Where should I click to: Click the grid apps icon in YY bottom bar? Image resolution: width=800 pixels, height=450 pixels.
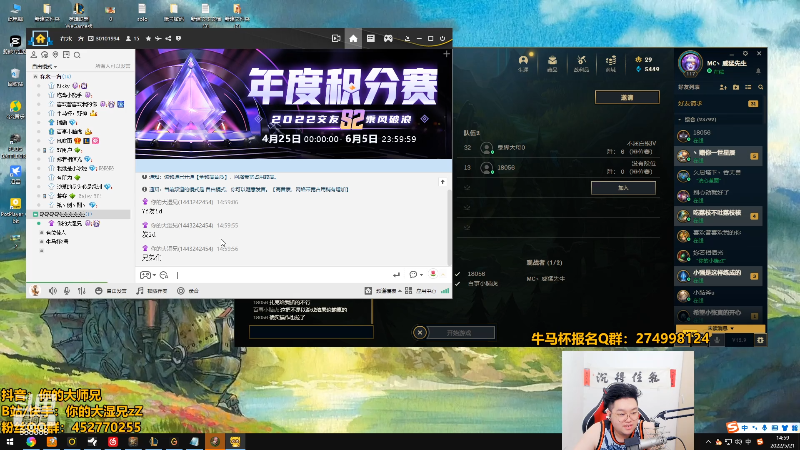(408, 291)
